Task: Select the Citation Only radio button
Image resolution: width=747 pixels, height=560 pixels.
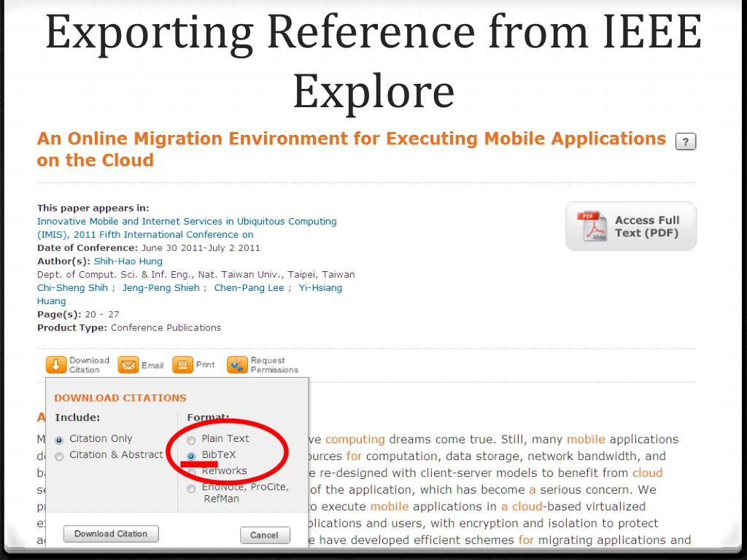Action: pyautogui.click(x=59, y=440)
